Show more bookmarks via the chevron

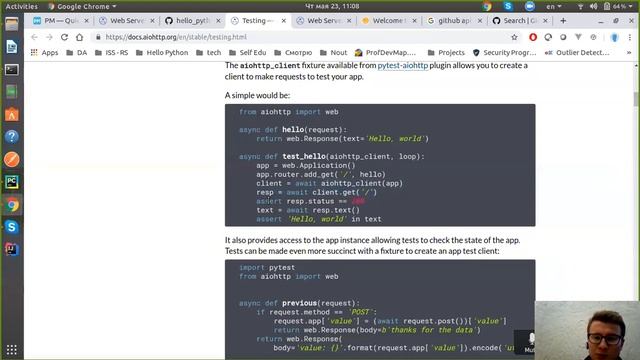coord(629,53)
